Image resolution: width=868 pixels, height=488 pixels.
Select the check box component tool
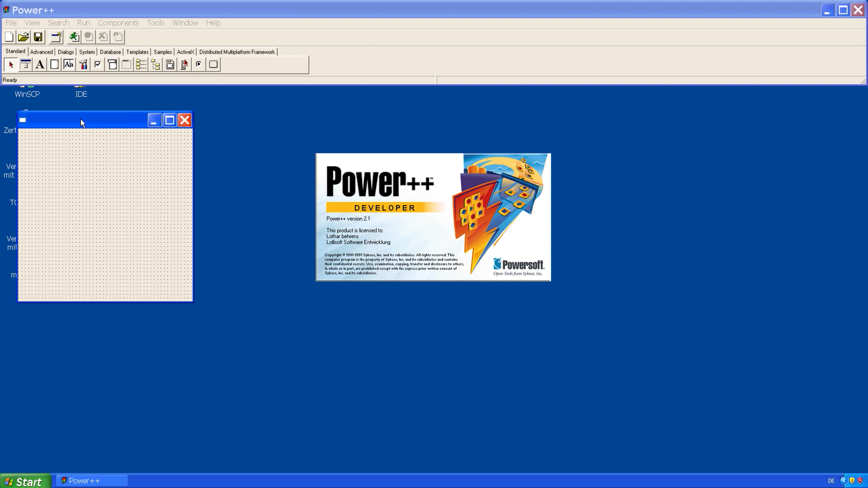click(x=98, y=65)
